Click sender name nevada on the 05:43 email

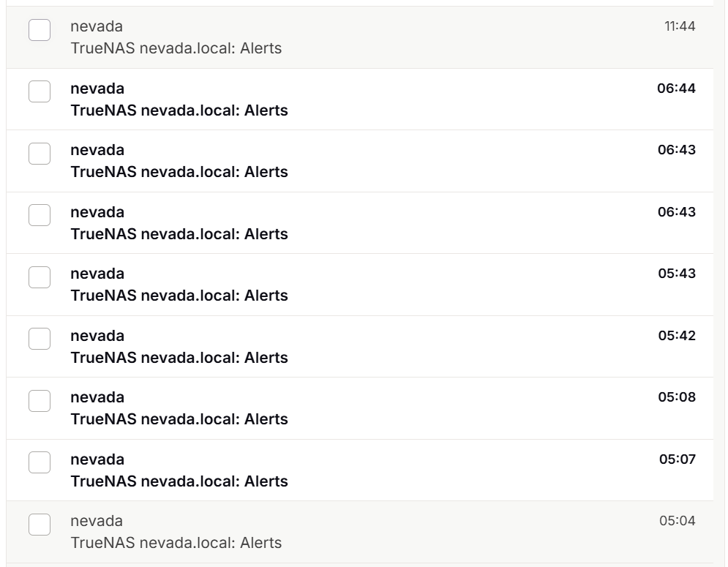tap(97, 274)
